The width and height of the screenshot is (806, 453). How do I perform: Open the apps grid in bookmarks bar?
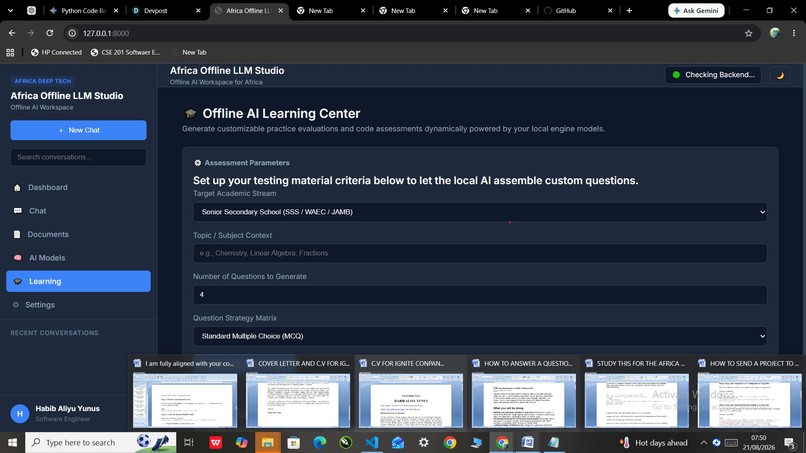(x=10, y=52)
